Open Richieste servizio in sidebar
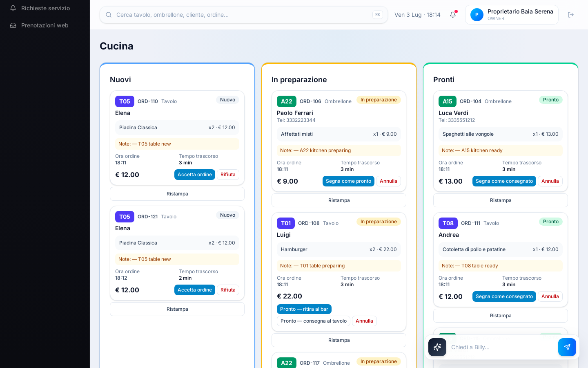 click(45, 8)
